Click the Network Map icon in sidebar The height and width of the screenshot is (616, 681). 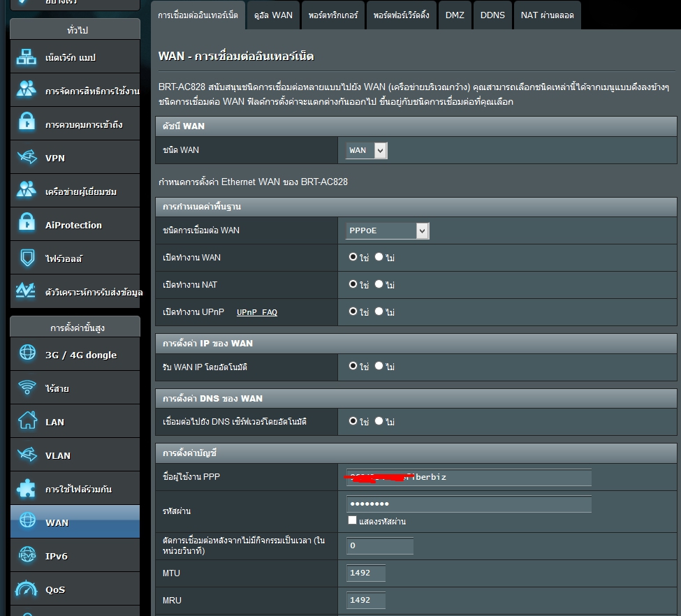tap(27, 57)
